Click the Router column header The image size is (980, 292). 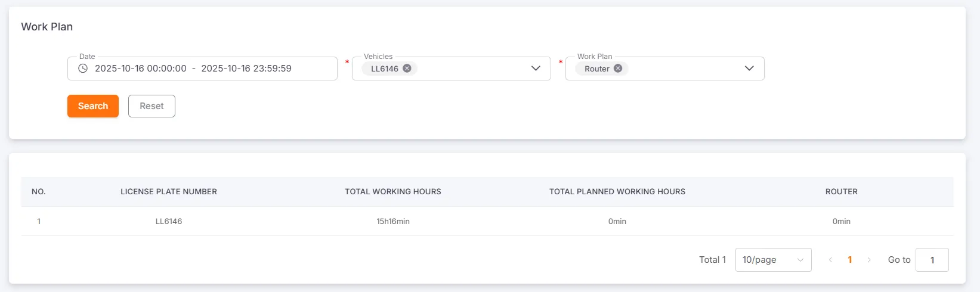pyautogui.click(x=842, y=192)
